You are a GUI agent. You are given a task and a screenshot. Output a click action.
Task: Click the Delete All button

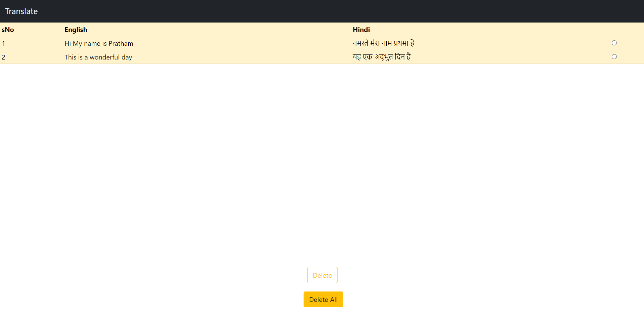323,299
